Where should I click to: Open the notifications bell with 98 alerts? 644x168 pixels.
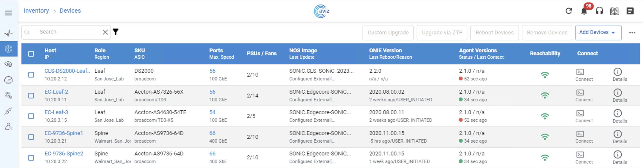coord(584,12)
